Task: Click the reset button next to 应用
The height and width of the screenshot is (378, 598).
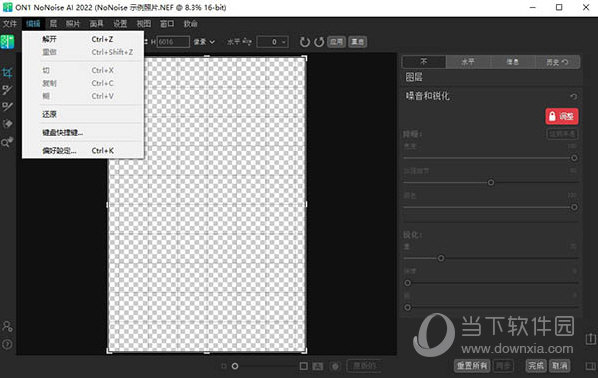Action: click(x=358, y=42)
